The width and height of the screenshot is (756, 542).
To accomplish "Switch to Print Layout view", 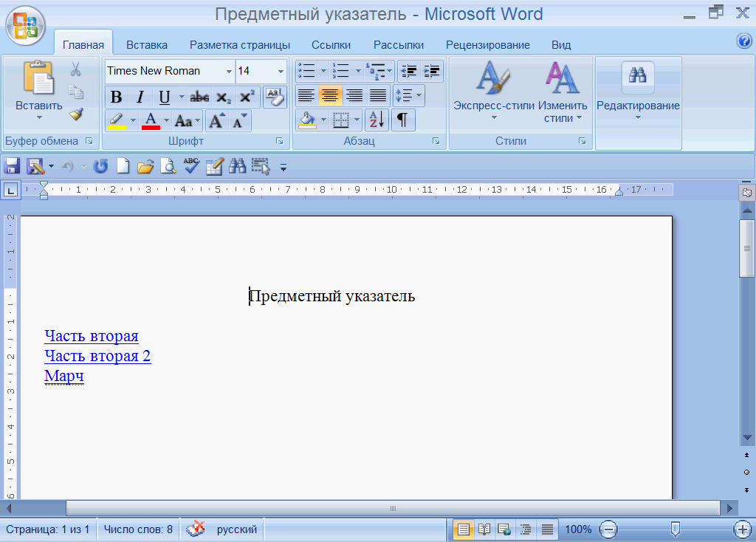I will [464, 529].
